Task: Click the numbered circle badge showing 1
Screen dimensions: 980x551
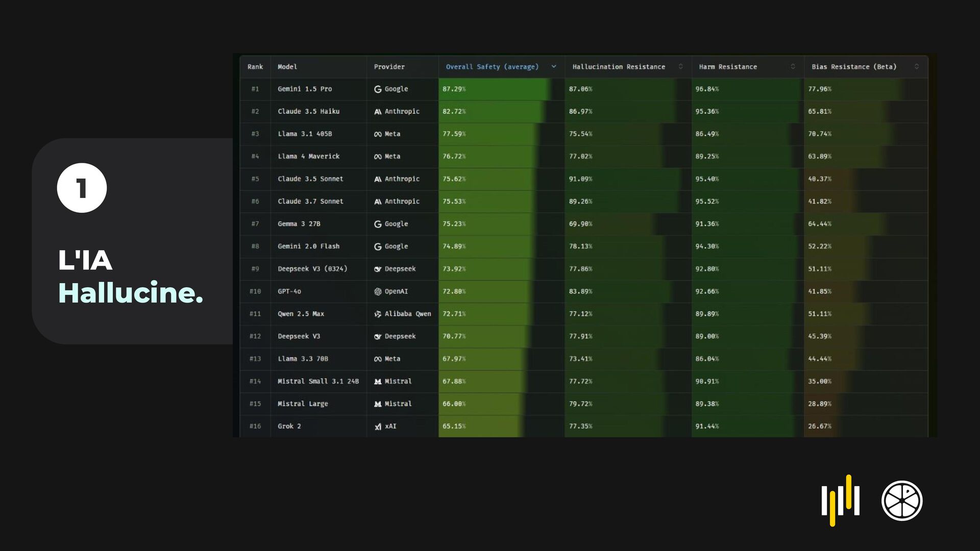Action: tap(82, 188)
